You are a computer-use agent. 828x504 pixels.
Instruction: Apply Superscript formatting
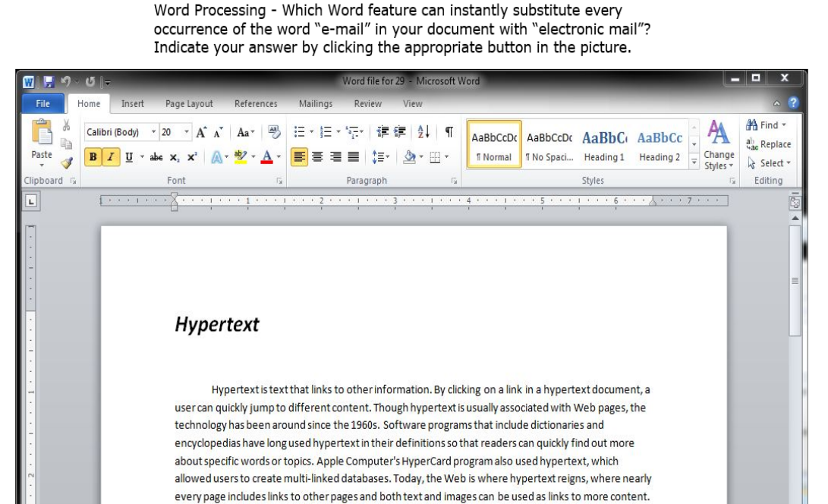(x=192, y=157)
